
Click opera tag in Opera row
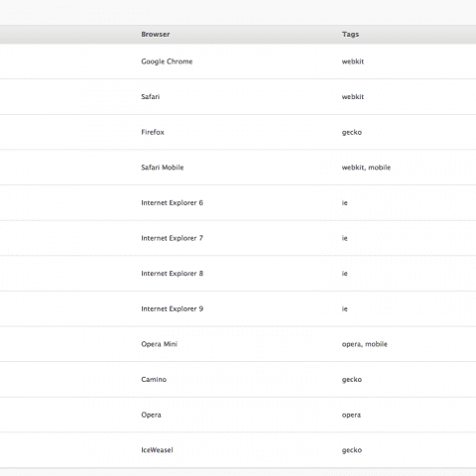(x=351, y=416)
